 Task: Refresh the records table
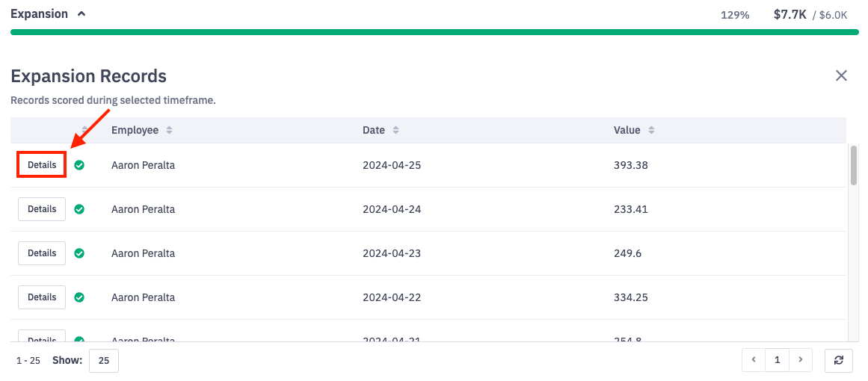(839, 360)
